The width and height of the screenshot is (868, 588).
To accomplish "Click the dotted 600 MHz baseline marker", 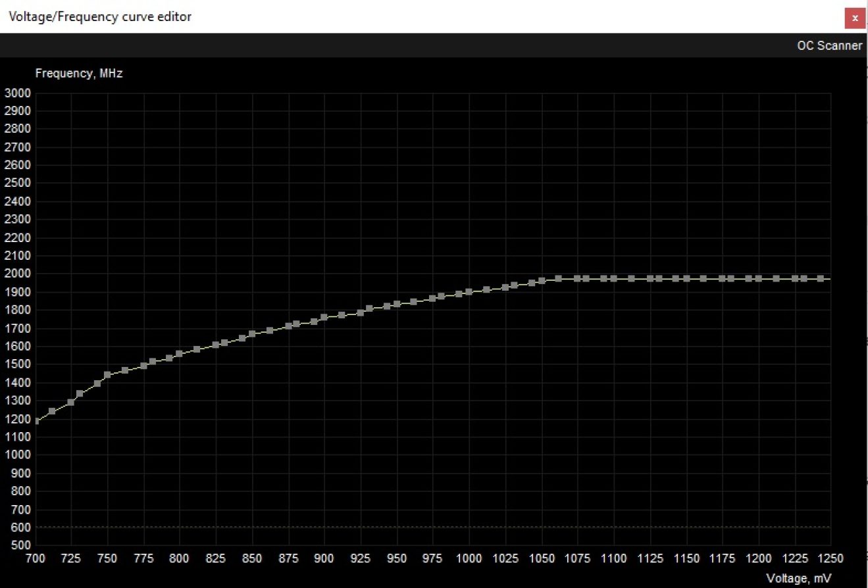I will click(x=395, y=527).
